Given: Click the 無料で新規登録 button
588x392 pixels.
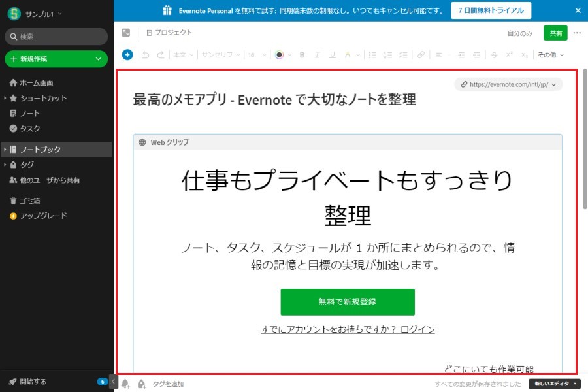Looking at the screenshot, I should coord(348,302).
